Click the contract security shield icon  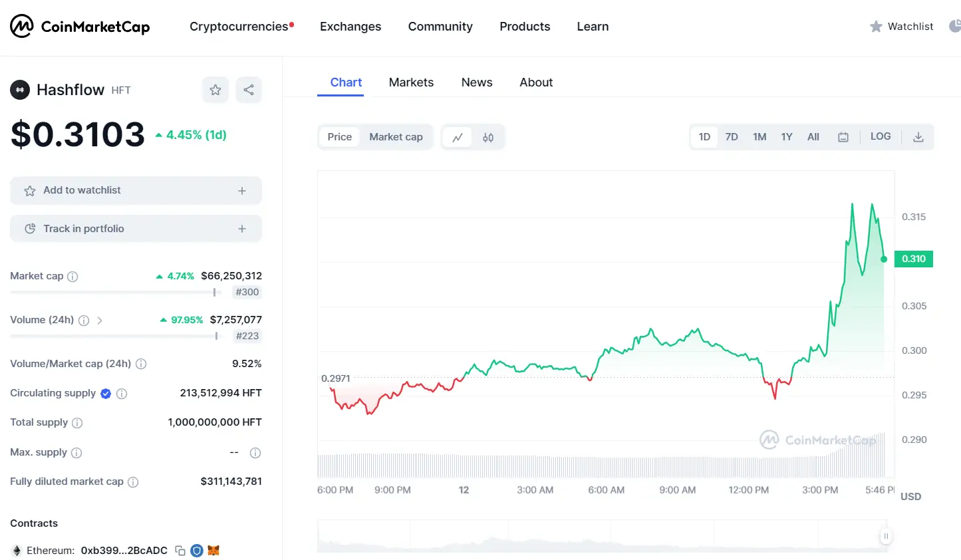point(197,551)
